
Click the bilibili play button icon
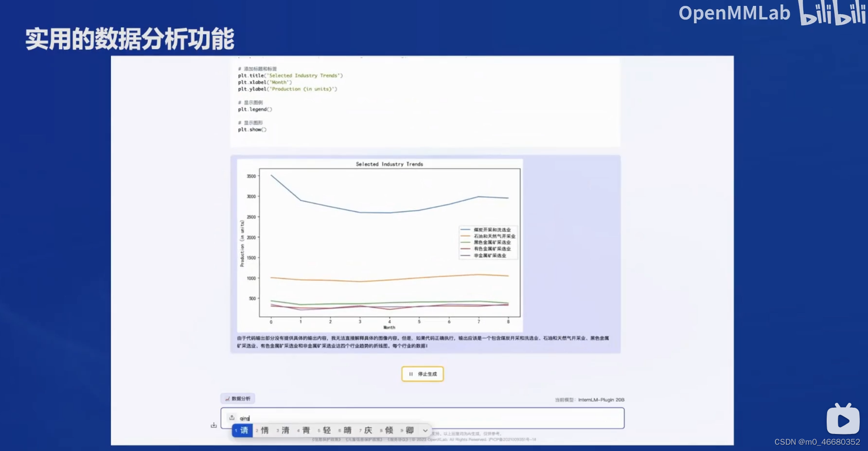843,419
